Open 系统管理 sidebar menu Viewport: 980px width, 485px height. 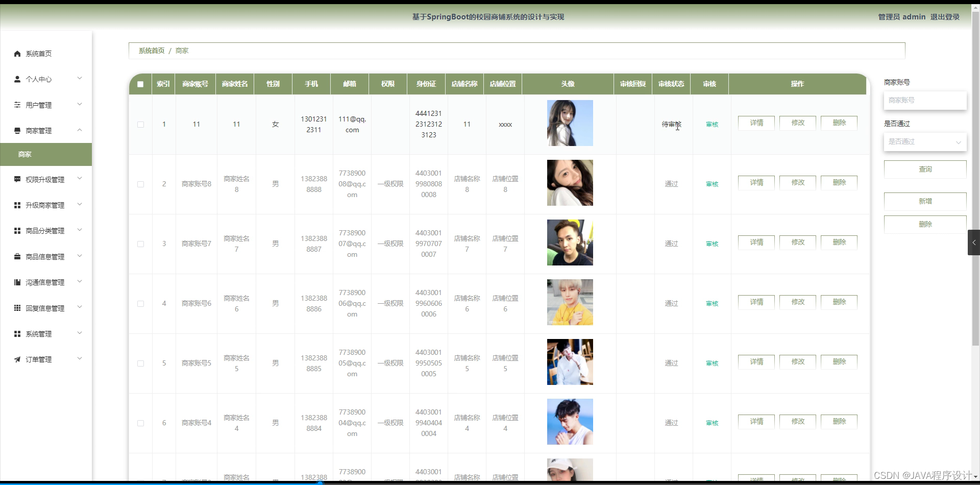click(46, 334)
